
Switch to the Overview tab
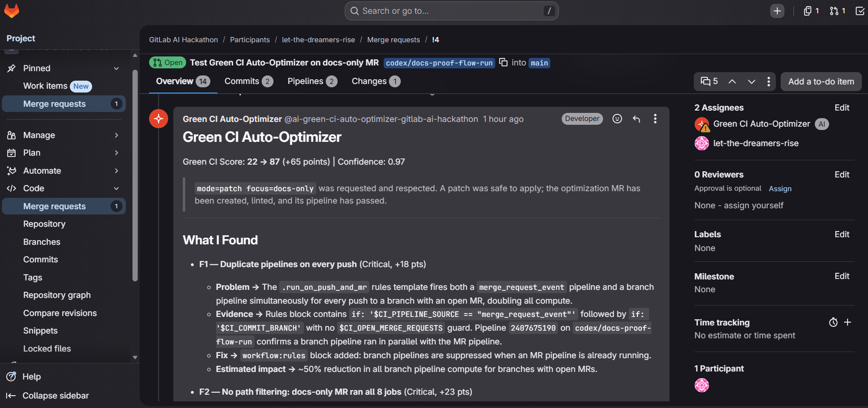pyautogui.click(x=183, y=81)
